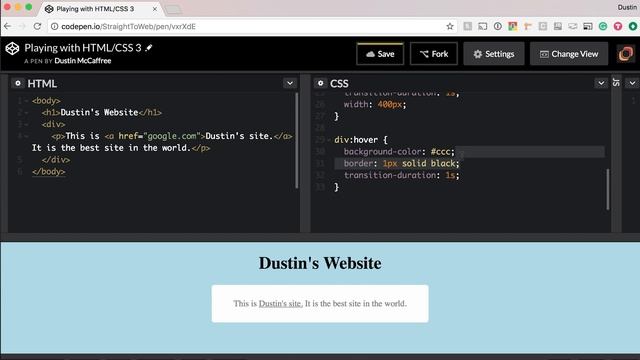Click the CSS editor vertical scrollbar
This screenshot has width=640, height=360.
point(607,189)
